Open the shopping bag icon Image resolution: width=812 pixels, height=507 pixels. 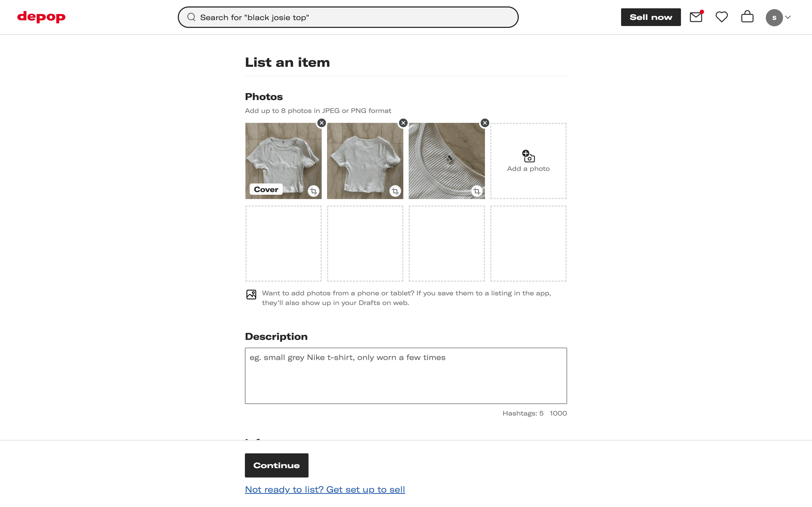point(747,17)
